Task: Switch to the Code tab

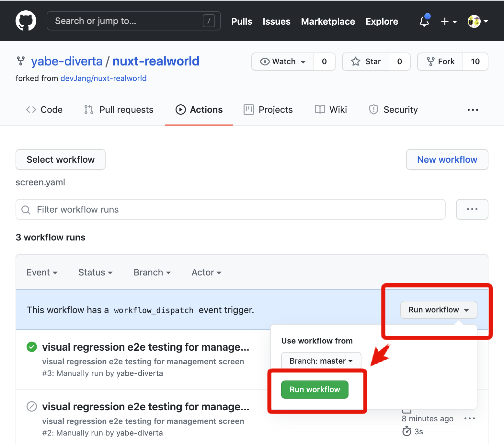Action: pyautogui.click(x=44, y=110)
